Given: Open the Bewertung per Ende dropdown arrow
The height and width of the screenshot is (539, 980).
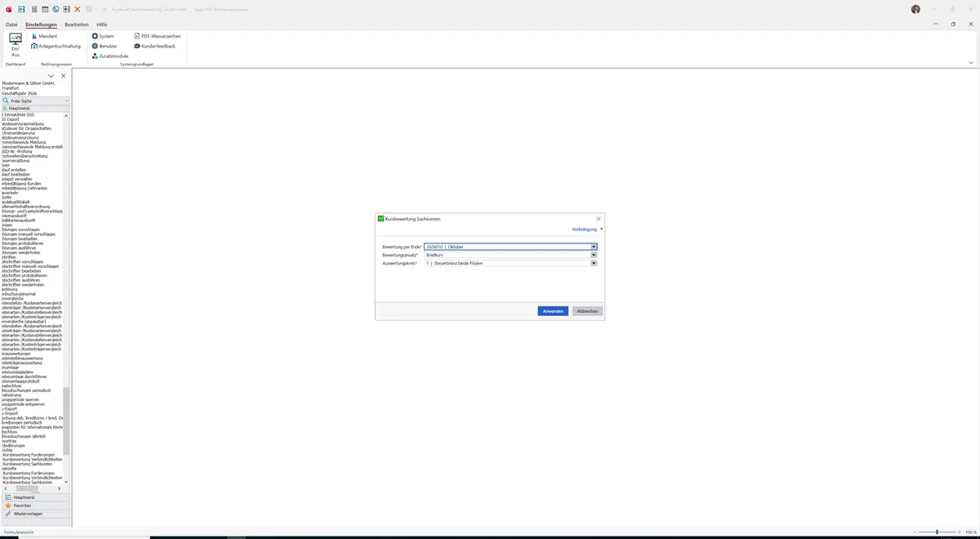Looking at the screenshot, I should 594,247.
